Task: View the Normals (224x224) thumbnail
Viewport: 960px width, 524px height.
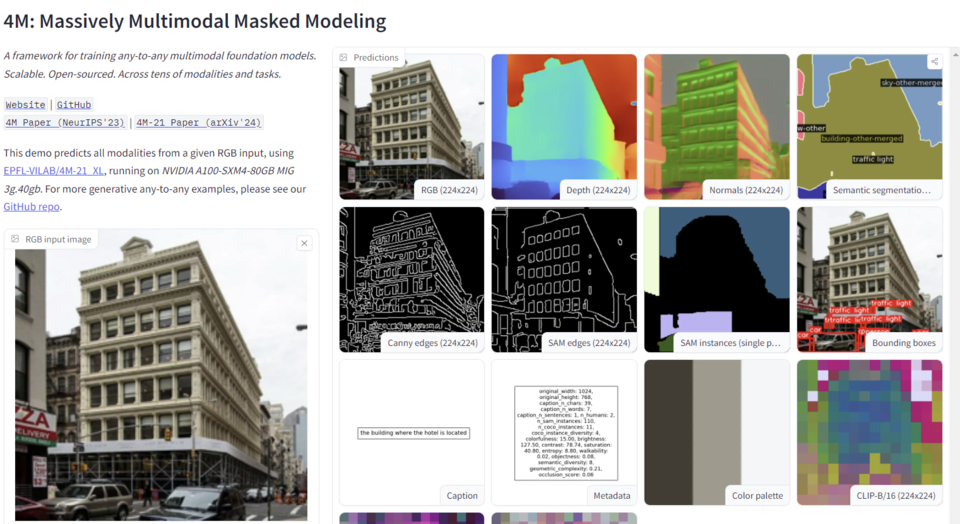Action: 716,126
